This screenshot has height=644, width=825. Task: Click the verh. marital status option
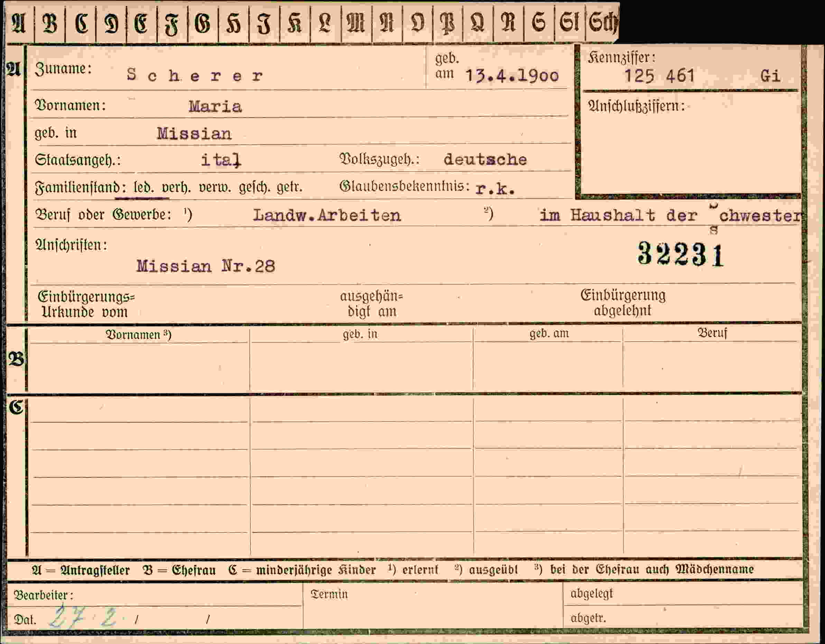coord(176,187)
